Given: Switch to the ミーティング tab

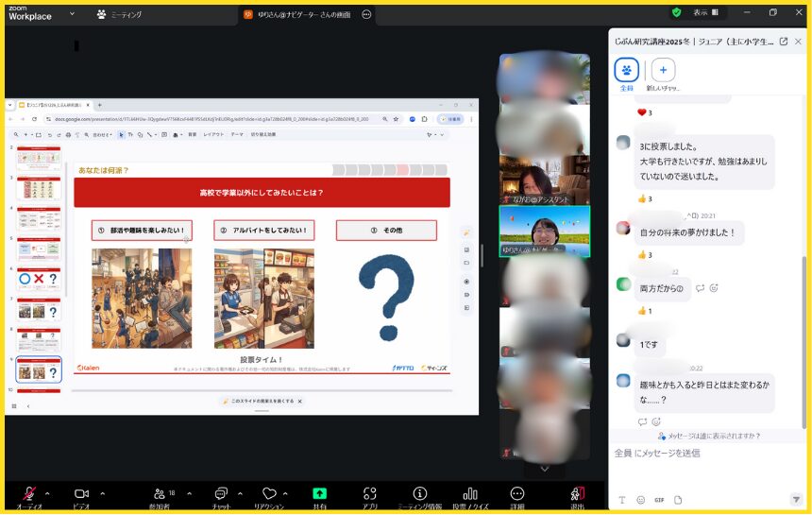Looking at the screenshot, I should point(120,14).
